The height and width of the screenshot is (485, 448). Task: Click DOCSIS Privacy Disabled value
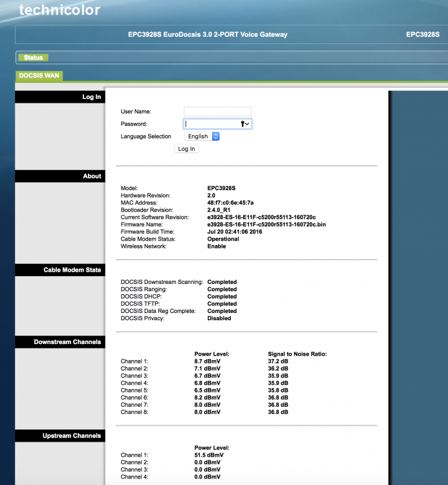pos(219,318)
